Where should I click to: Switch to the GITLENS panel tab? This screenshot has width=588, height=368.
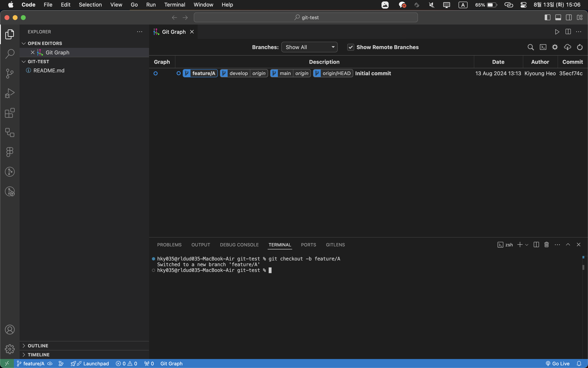click(335, 245)
